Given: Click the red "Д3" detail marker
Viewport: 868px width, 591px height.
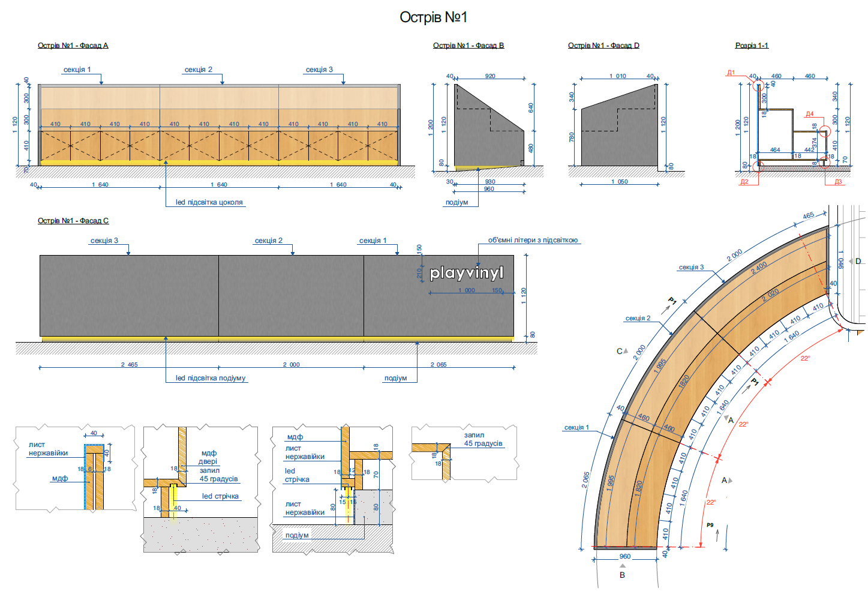Looking at the screenshot, I should pos(838,181).
